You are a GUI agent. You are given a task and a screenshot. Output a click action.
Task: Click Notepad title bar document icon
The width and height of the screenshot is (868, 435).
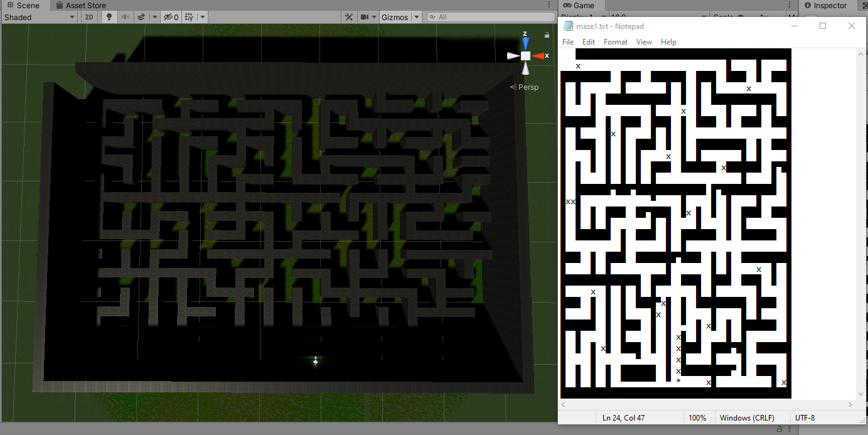click(568, 26)
